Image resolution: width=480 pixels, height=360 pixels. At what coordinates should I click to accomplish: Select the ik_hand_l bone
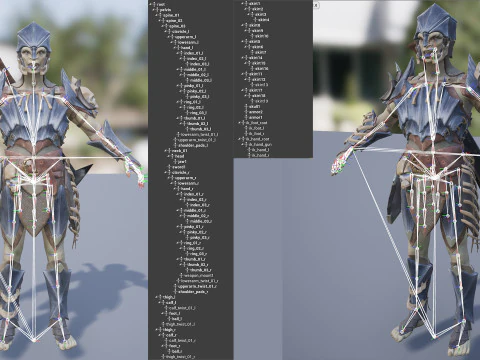tap(260, 150)
